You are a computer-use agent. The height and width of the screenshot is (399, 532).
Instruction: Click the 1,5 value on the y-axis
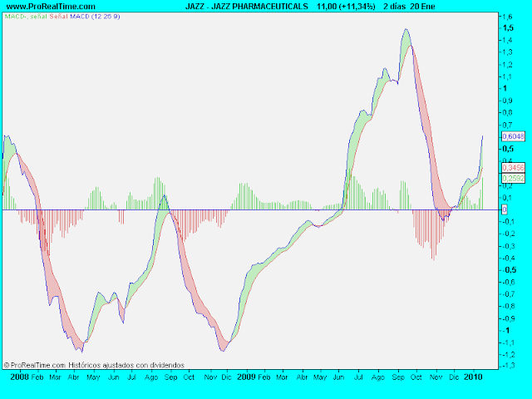click(x=508, y=27)
